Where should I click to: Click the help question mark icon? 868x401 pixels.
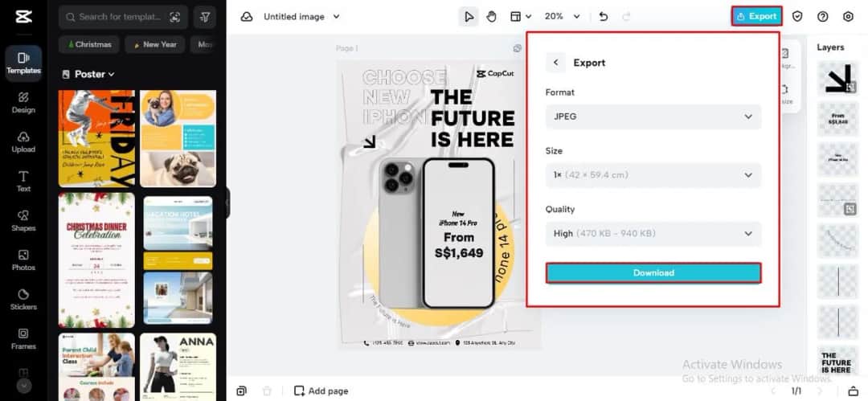(x=822, y=16)
